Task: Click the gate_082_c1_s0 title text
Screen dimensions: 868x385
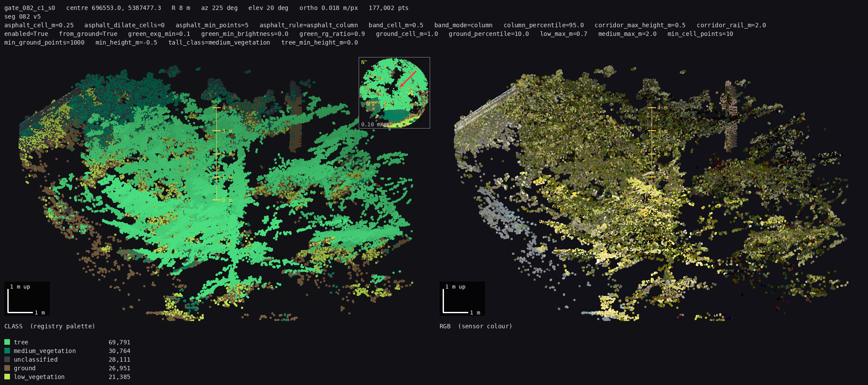Action: coord(30,8)
